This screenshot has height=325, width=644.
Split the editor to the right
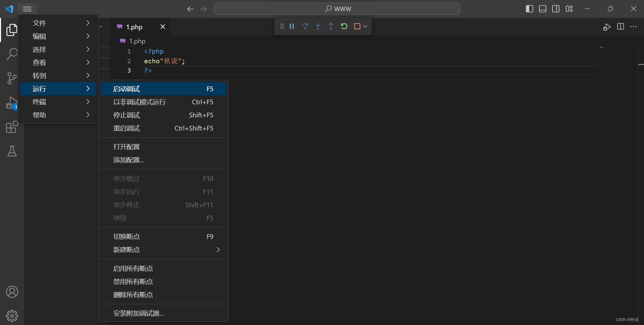point(620,27)
